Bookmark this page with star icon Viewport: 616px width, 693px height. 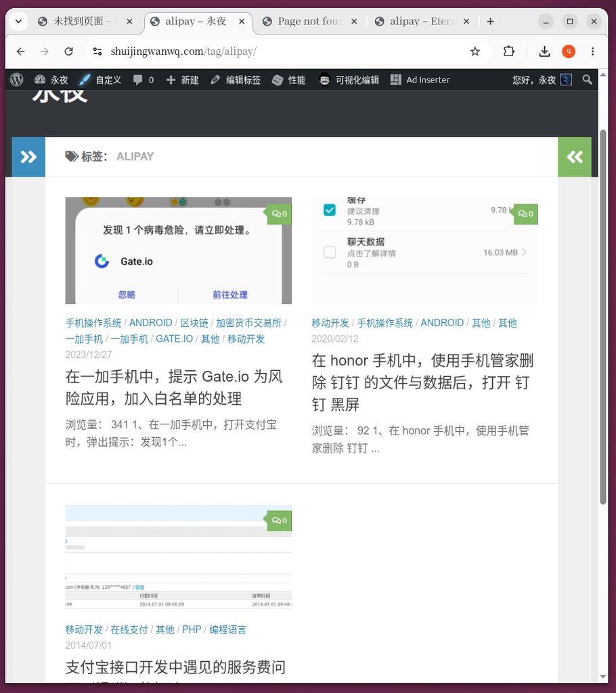[475, 51]
